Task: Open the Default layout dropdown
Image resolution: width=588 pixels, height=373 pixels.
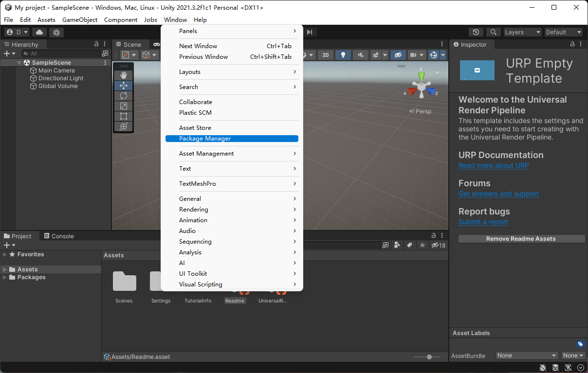Action: 563,32
